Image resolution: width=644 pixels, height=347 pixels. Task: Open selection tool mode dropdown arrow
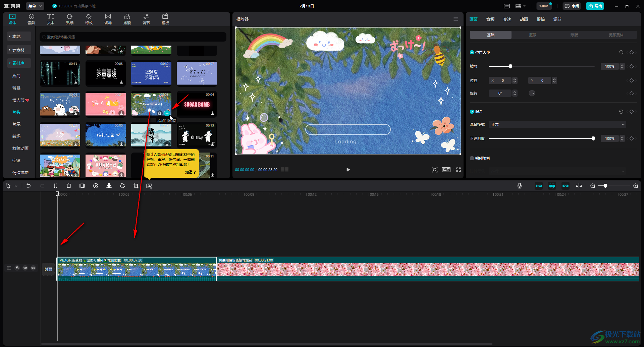click(16, 186)
